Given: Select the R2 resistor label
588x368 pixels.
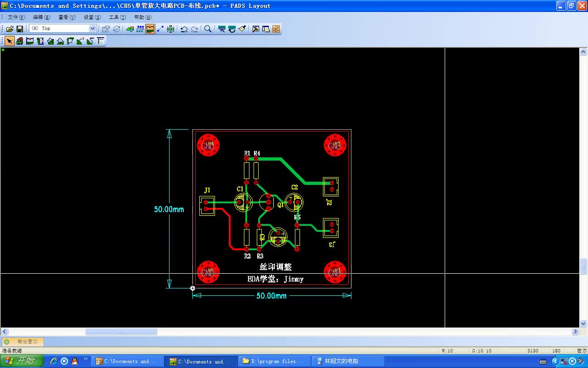Looking at the screenshot, I should [247, 256].
